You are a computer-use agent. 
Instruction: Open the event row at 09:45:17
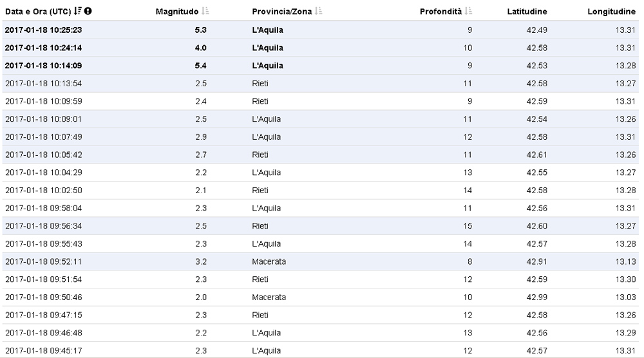320,350
